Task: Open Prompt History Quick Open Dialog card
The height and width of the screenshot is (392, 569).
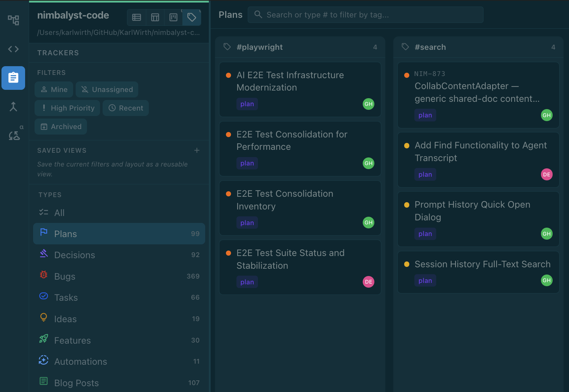Action: (478, 219)
